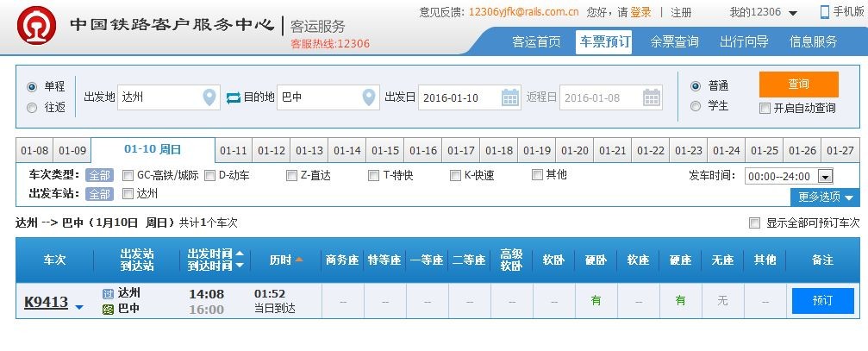
Task: Open the departure date calendar icon
Action: [510, 97]
